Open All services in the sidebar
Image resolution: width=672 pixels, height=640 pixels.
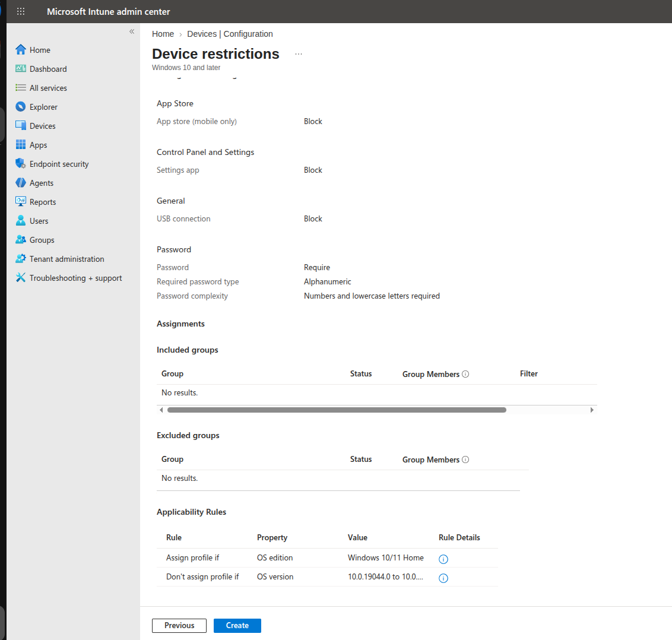tap(48, 88)
